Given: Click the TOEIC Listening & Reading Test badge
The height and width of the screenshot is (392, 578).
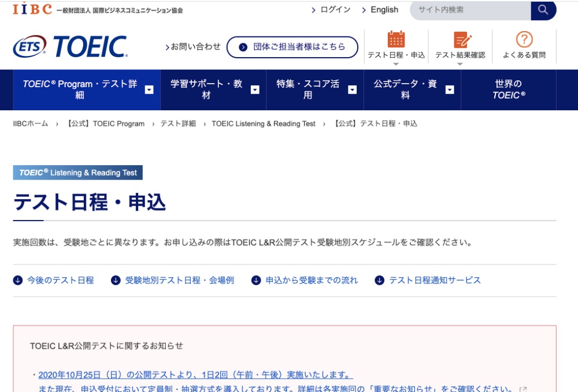Looking at the screenshot, I should 78,173.
